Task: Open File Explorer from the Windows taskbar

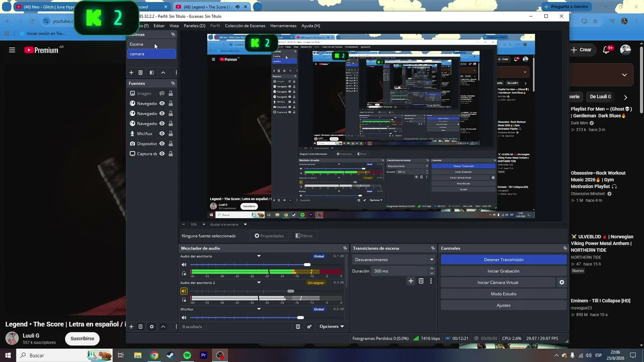Action: [137, 355]
